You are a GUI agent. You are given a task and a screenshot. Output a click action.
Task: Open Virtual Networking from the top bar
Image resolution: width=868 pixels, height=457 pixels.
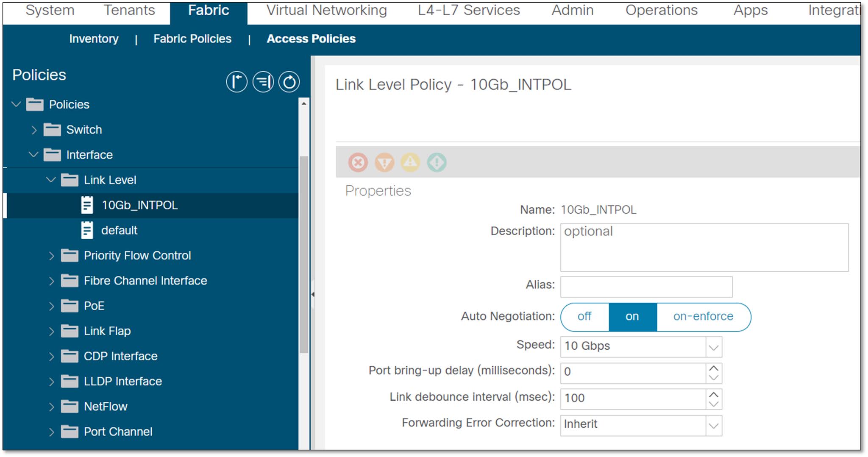click(326, 10)
